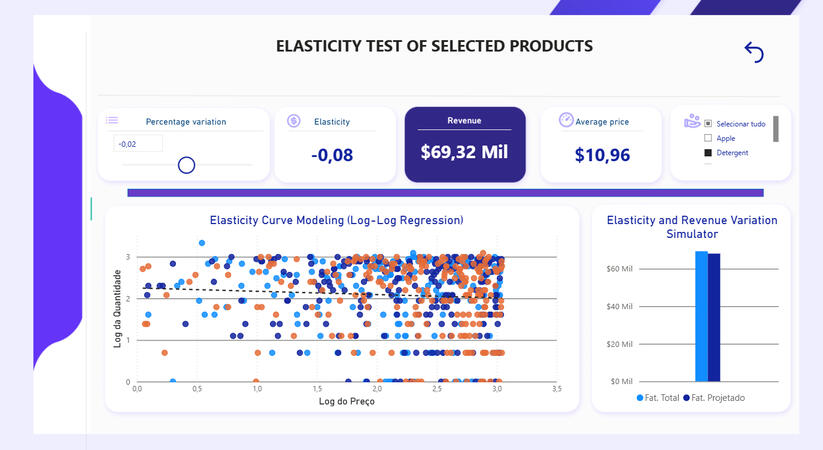823x450 pixels.
Task: Click the Elasticity and Revenue Variation Simulator title
Action: click(691, 226)
